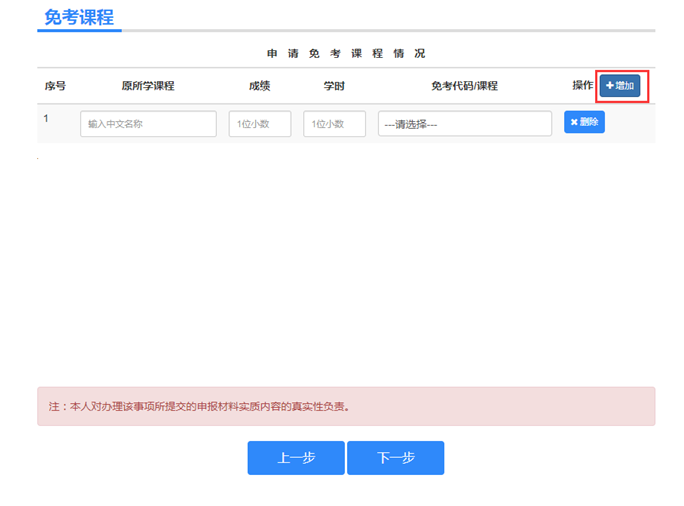The width and height of the screenshot is (684, 506).
Task: Click the 操作 column header
Action: point(582,86)
